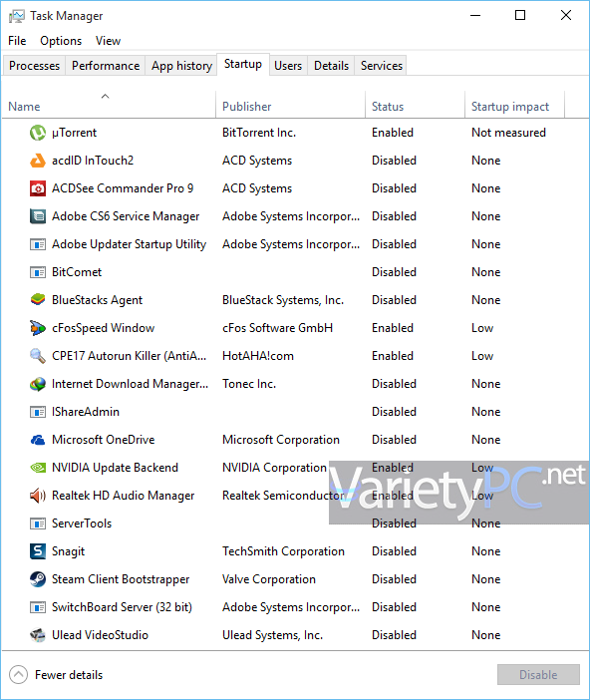Select the BlueStacks Agent icon
The height and width of the screenshot is (700, 590).
38,300
